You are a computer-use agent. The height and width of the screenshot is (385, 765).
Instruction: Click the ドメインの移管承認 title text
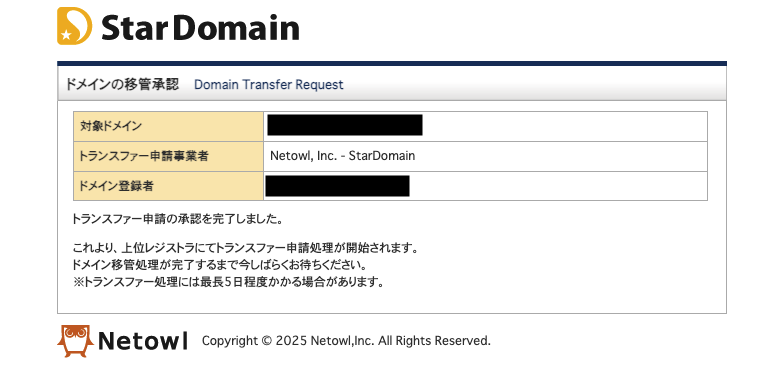click(x=122, y=84)
